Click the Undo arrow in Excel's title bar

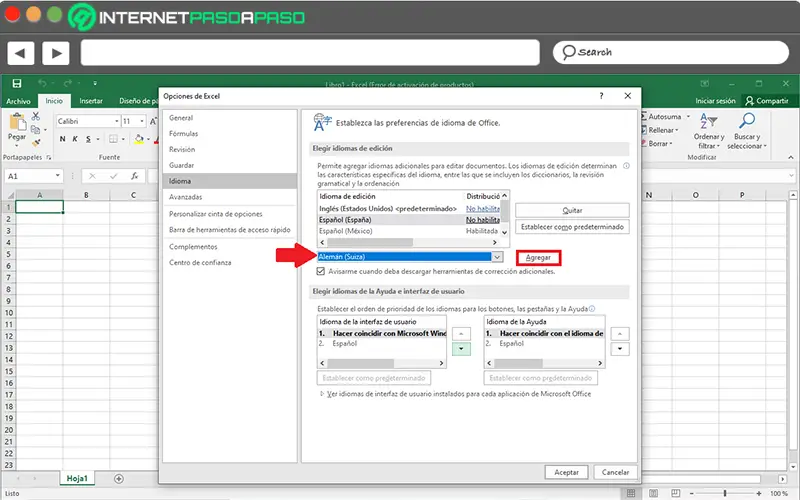point(42,83)
